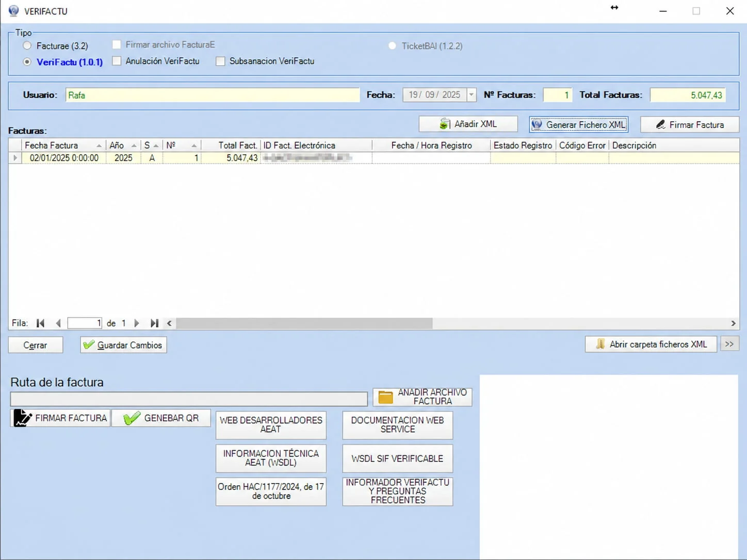747x560 pixels.
Task: Click the green check on GENEBAR QR
Action: (132, 418)
